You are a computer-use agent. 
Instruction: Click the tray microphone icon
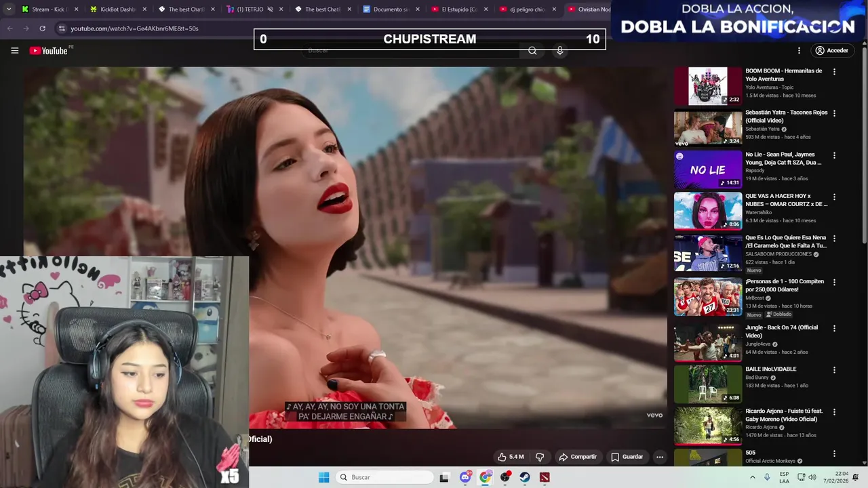click(x=768, y=477)
